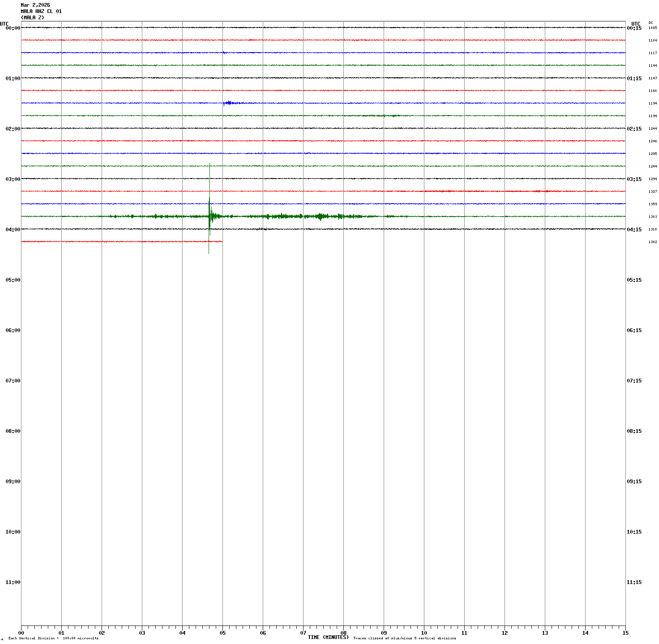The width and height of the screenshot is (659, 644).
Task: Click the 'Traces clipped' footer note
Action: 405,639
